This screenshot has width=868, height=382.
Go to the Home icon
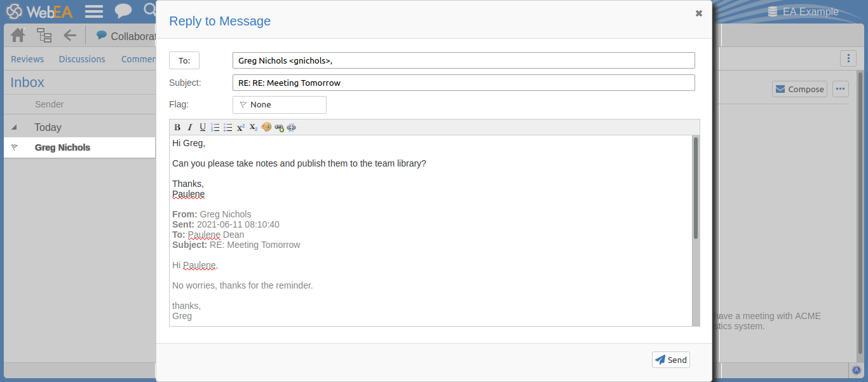(x=18, y=36)
